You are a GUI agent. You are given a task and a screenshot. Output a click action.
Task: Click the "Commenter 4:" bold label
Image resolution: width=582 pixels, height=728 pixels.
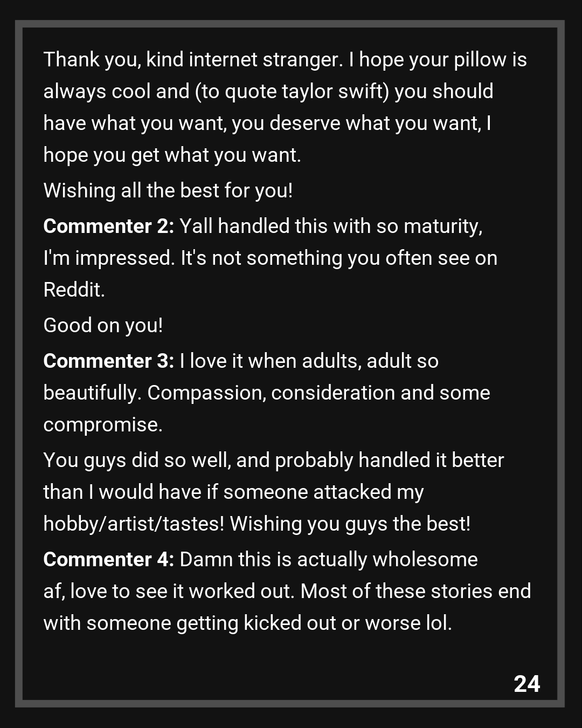[108, 560]
